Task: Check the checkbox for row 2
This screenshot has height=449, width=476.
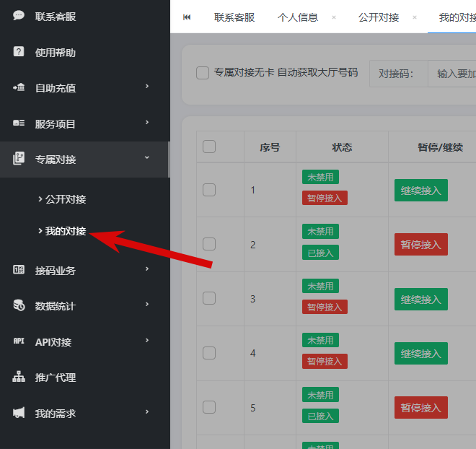Action: [209, 244]
